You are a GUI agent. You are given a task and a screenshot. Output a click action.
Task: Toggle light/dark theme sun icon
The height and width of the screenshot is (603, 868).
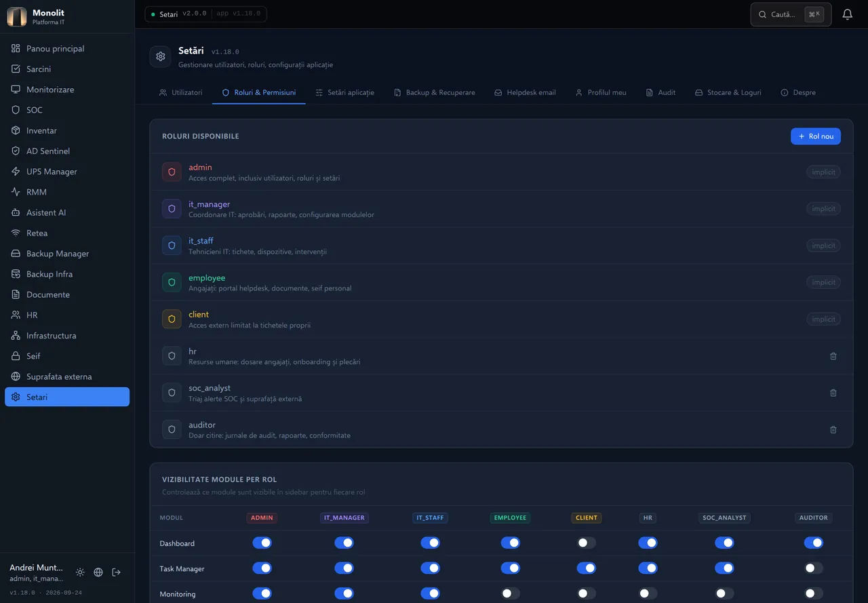pyautogui.click(x=80, y=572)
